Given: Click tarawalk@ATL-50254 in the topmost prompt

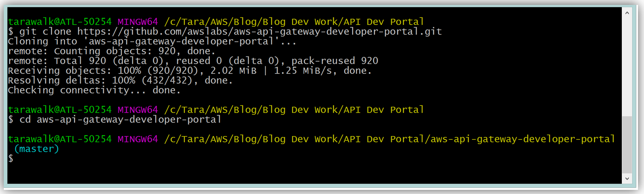Looking at the screenshot, I should pyautogui.click(x=60, y=22).
